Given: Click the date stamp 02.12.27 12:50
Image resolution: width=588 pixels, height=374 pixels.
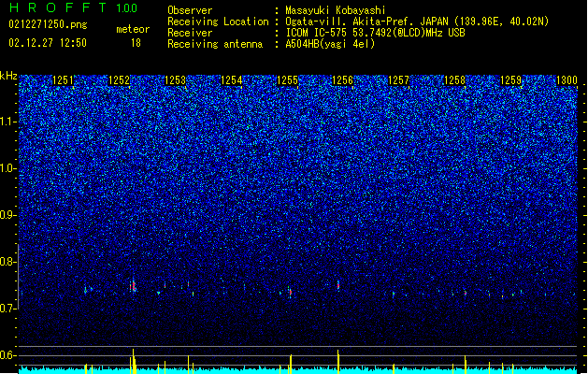Looking at the screenshot, I should [x=48, y=43].
